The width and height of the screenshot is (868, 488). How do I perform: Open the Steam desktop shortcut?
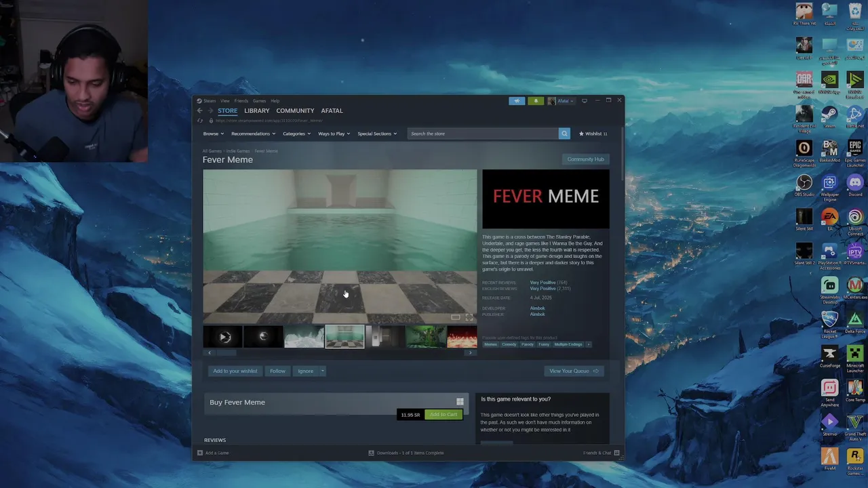829,117
